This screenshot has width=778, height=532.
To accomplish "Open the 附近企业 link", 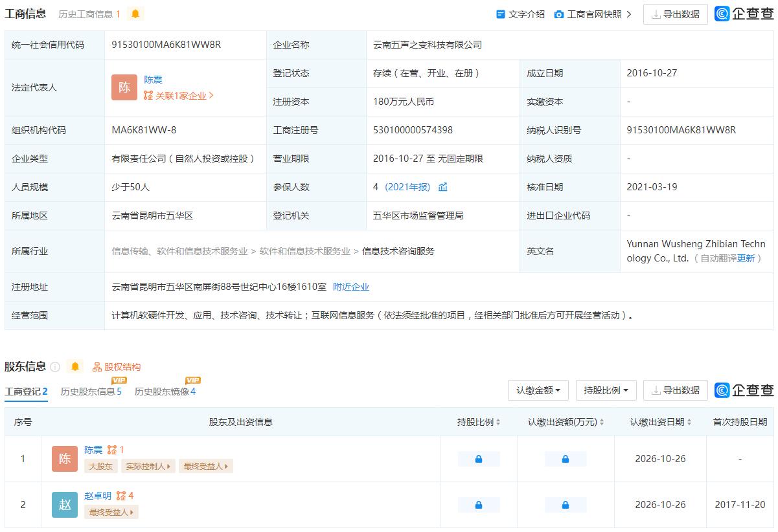I will click(350, 287).
